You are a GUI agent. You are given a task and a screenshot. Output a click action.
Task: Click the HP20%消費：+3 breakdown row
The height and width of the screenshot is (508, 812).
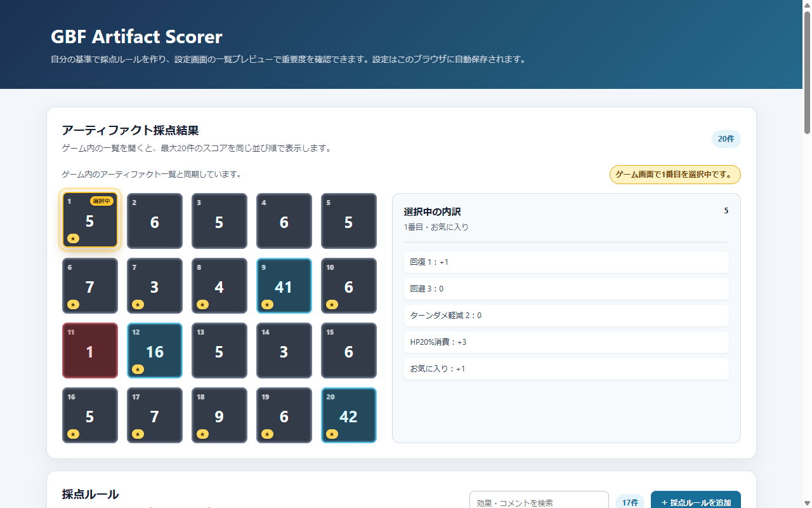click(566, 342)
